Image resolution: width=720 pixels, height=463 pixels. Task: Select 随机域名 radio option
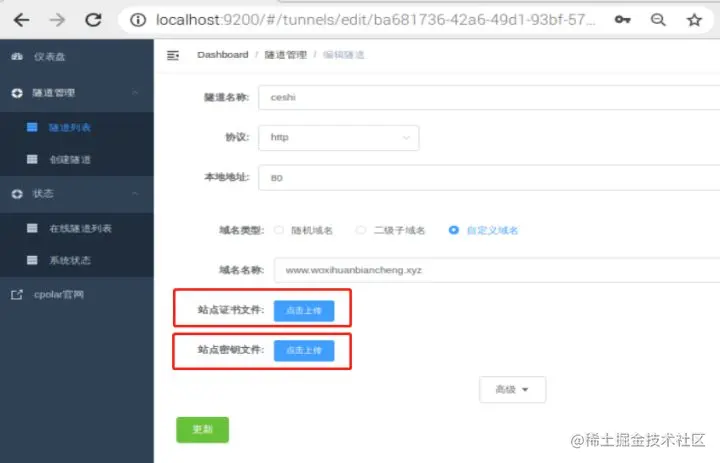[279, 230]
